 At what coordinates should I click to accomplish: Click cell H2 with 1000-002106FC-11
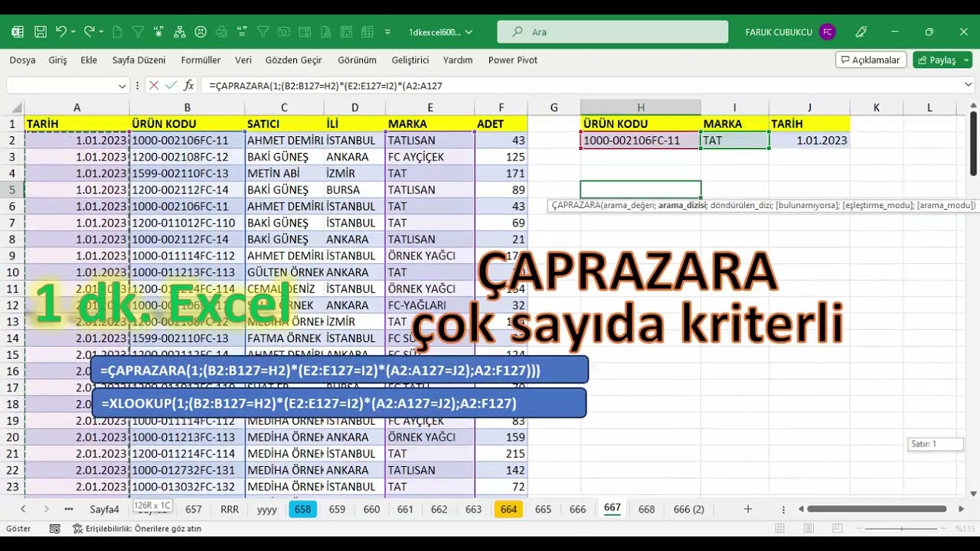[x=641, y=140]
